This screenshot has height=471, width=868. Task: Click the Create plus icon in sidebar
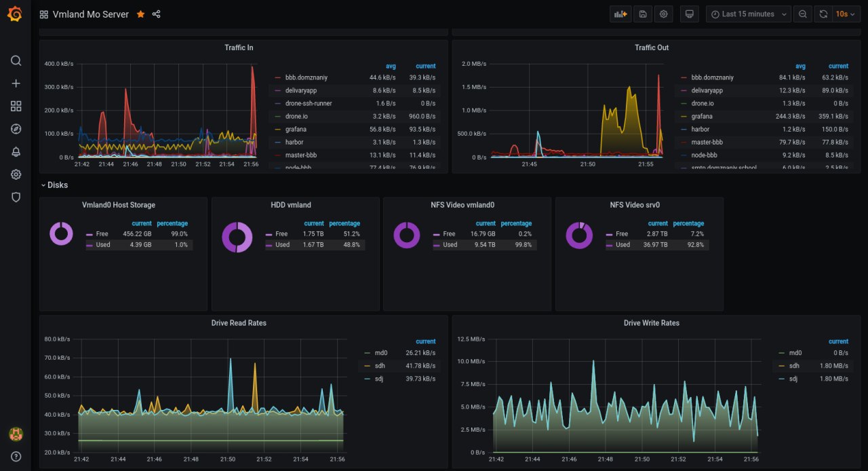pos(16,83)
